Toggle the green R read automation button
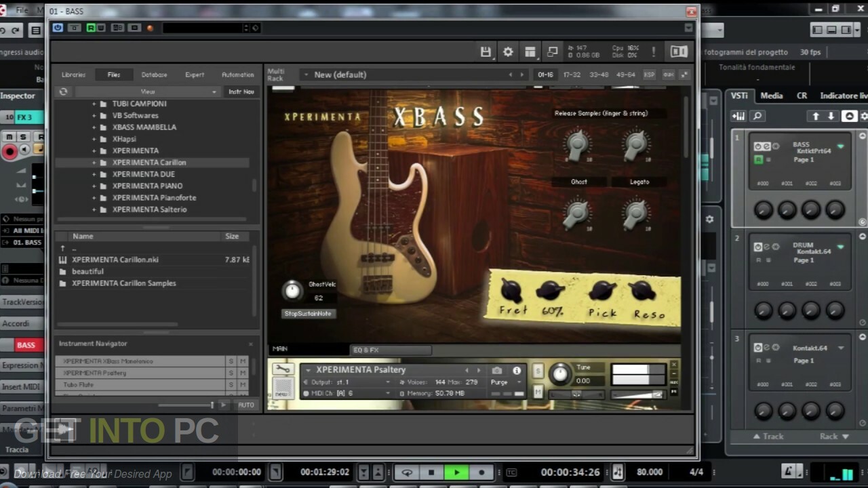 [x=90, y=28]
